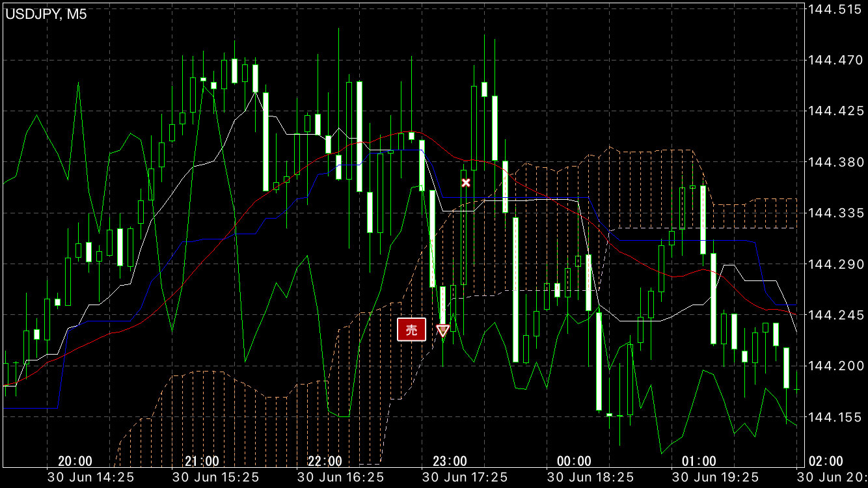Select the 144.290 price level label
Screen dimensions: 868x488
pos(834,264)
